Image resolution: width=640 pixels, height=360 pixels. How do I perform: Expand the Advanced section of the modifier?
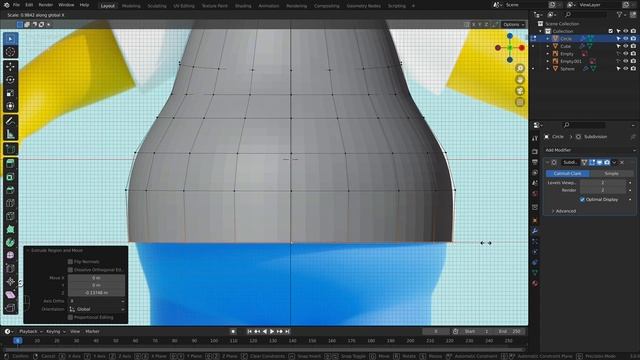tap(564, 211)
